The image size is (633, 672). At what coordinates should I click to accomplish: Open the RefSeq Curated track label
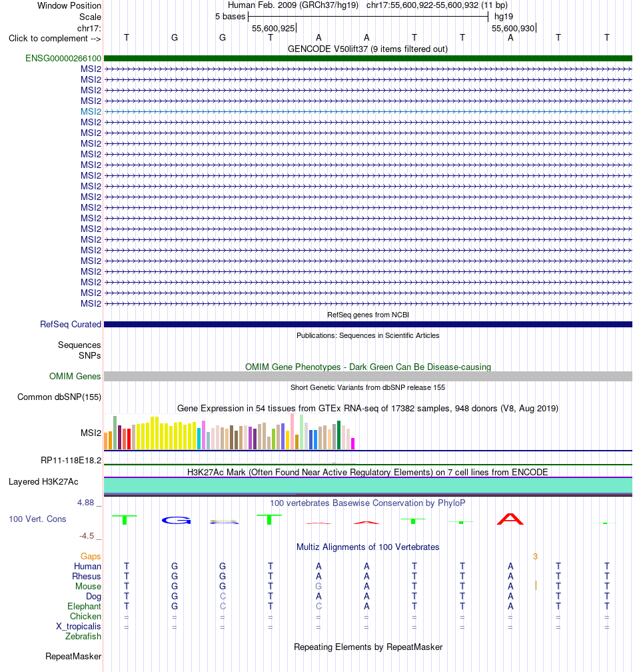click(x=71, y=325)
